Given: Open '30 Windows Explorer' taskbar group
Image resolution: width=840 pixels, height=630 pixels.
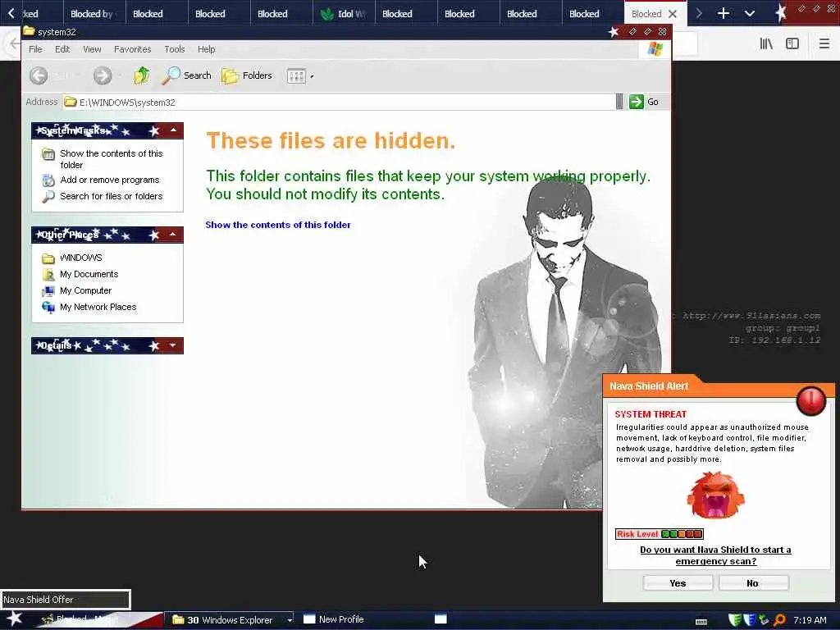Looking at the screenshot, I should (228, 620).
